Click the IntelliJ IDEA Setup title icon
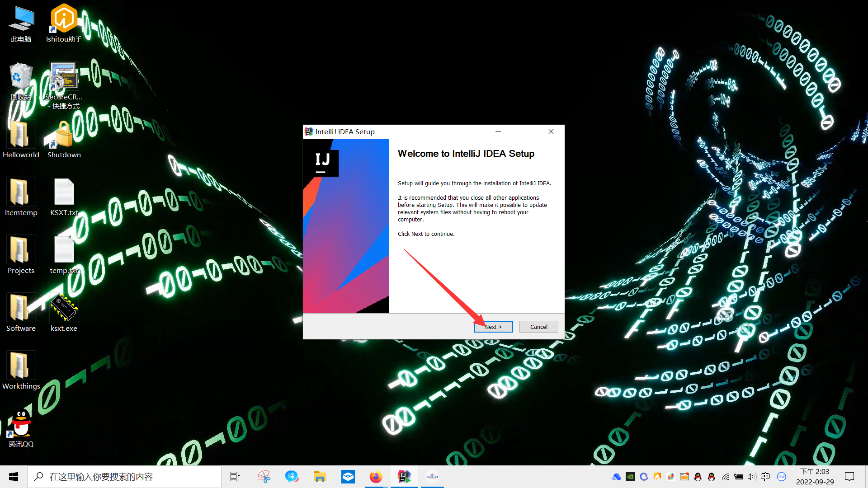Screen dimensions: 868x488 (309, 131)
